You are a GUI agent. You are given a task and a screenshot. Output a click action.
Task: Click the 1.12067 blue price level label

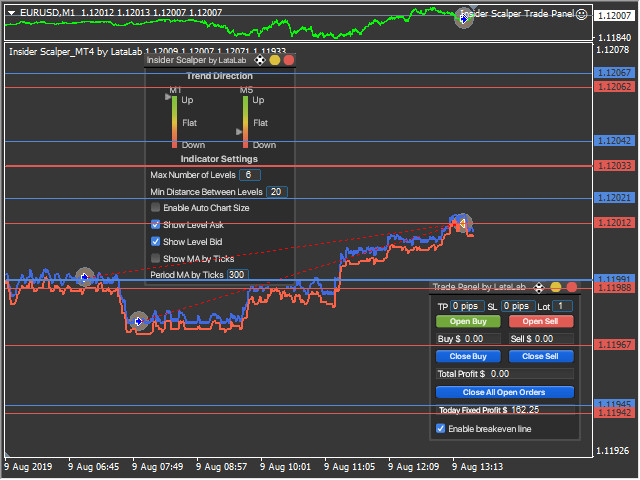click(614, 73)
